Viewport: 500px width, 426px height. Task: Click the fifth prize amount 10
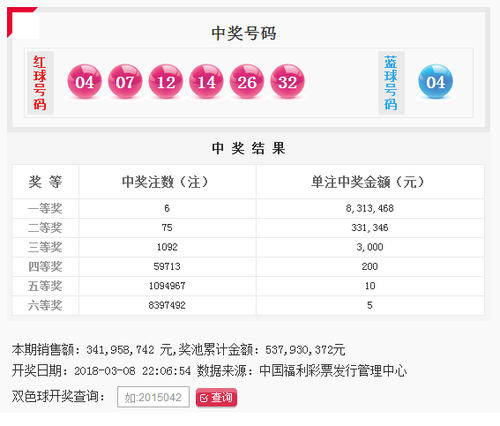tap(370, 286)
